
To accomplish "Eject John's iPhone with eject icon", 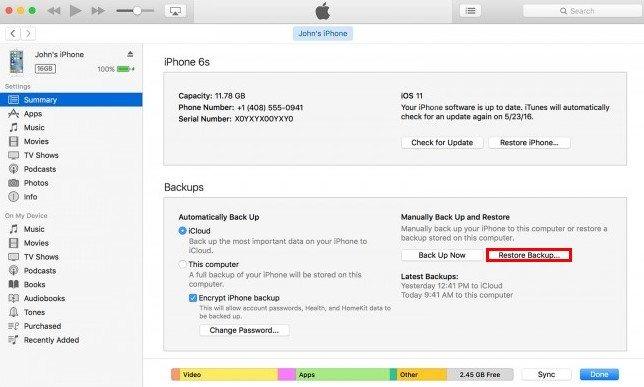I will point(130,54).
